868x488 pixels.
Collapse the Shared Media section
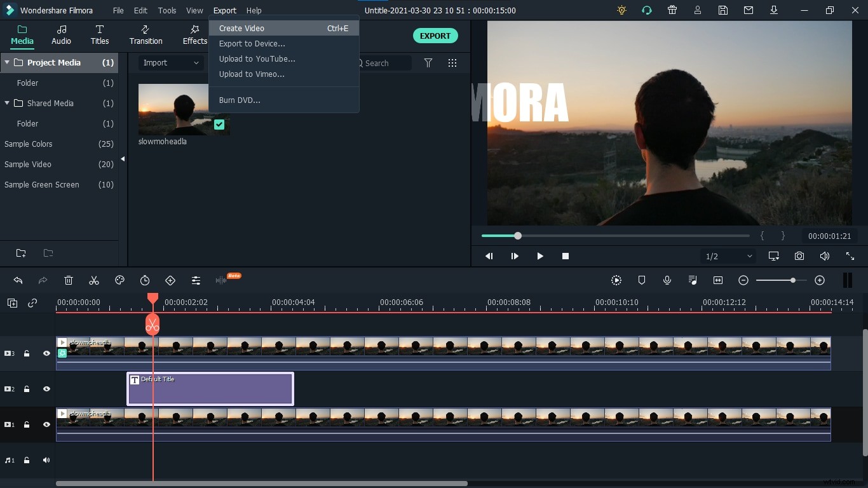coord(6,103)
